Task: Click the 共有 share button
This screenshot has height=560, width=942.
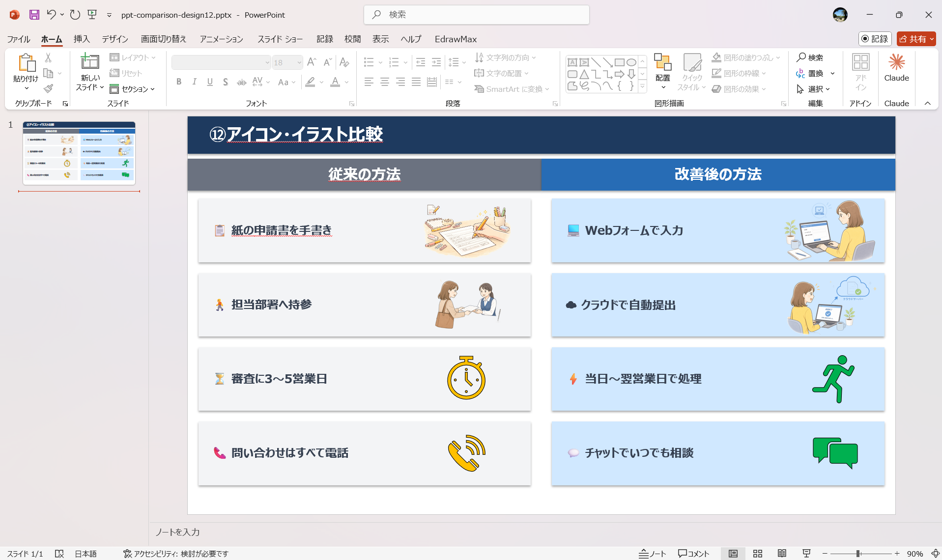Action: click(916, 39)
